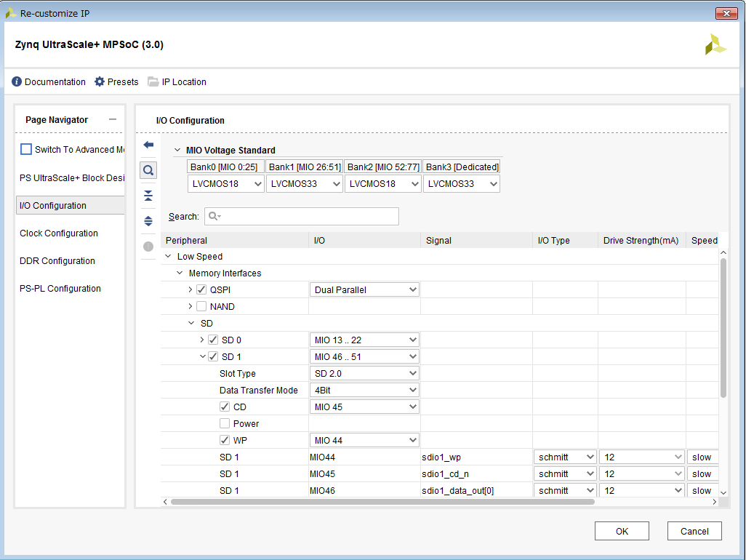Click the IP Location folder icon
The height and width of the screenshot is (560, 746).
coord(153,82)
